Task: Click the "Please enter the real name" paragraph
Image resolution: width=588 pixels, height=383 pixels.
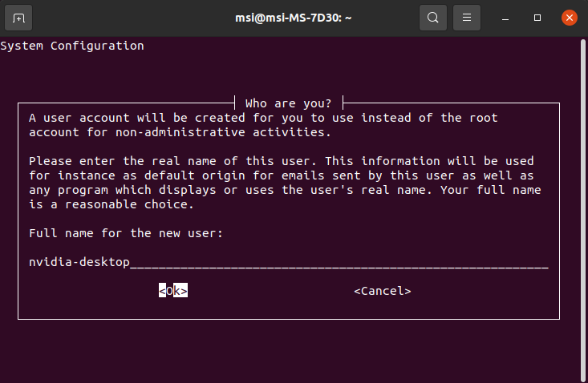Action: point(285,183)
